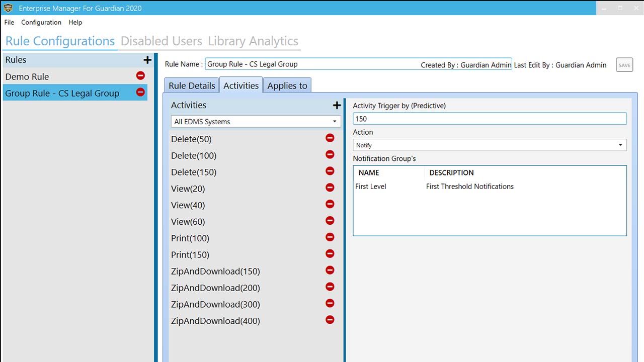Select the ZipAndDownload(300) activity row

click(255, 304)
